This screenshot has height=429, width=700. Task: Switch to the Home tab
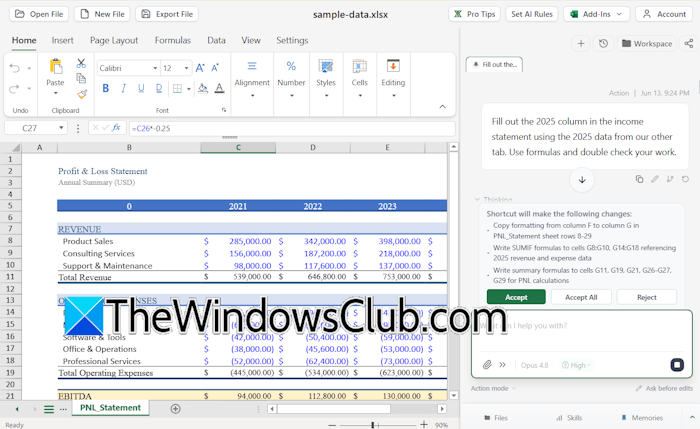click(x=24, y=40)
